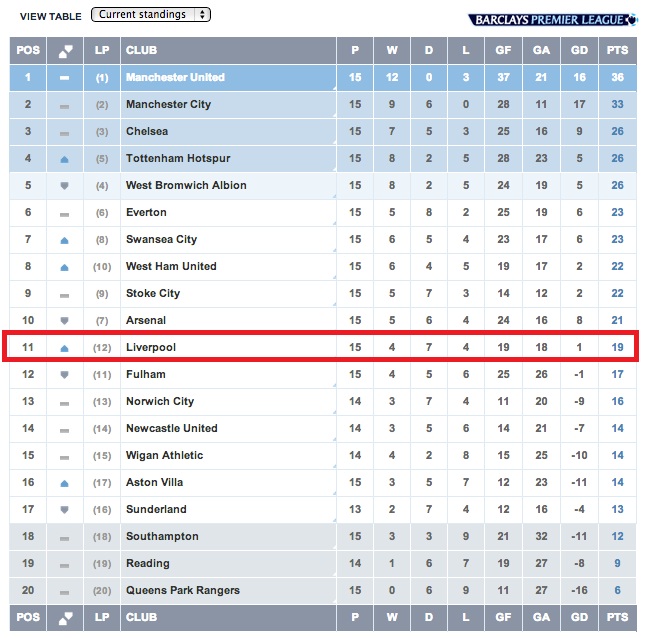Click Arsenal's grey down arrow indicator
The image size is (646, 638).
coord(64,320)
